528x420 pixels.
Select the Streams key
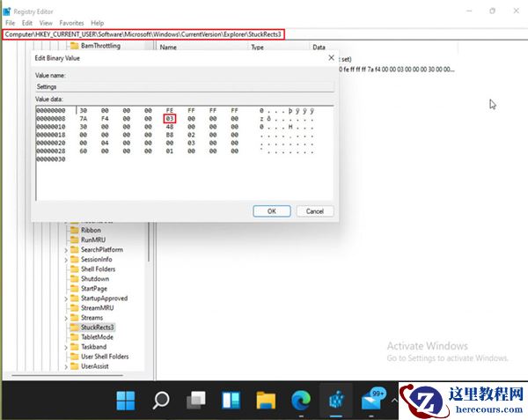coord(92,318)
